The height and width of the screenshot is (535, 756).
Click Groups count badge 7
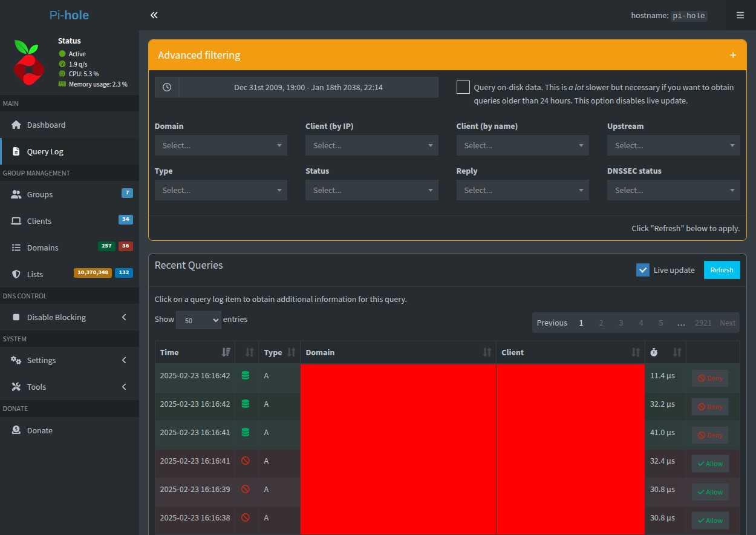[x=127, y=193]
